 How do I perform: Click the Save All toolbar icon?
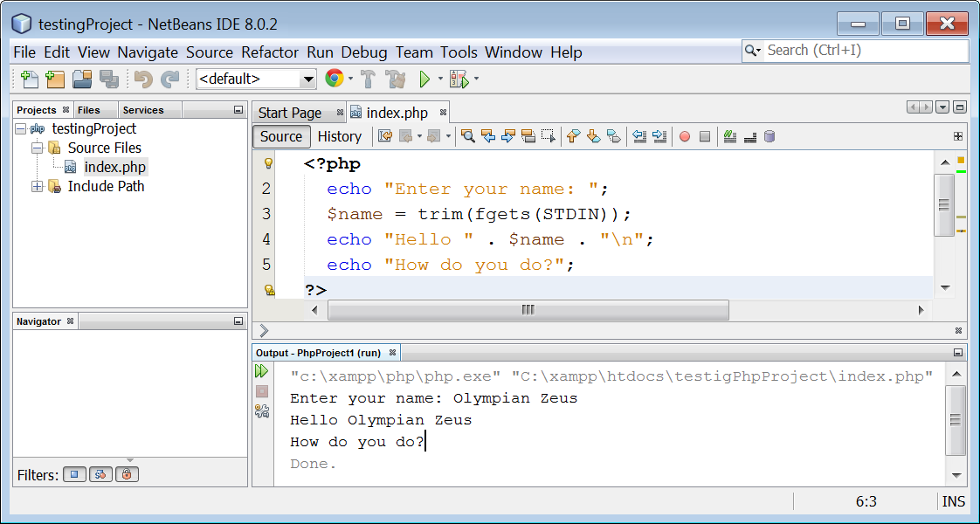(x=109, y=79)
